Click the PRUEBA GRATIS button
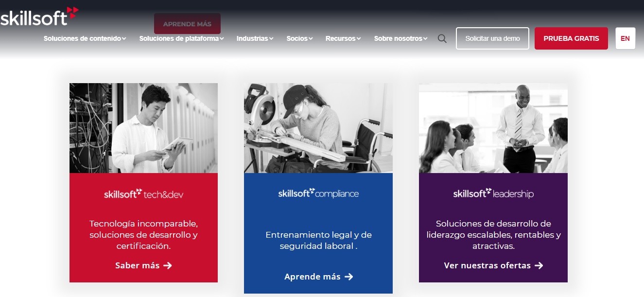The height and width of the screenshot is (297, 644). [x=571, y=38]
